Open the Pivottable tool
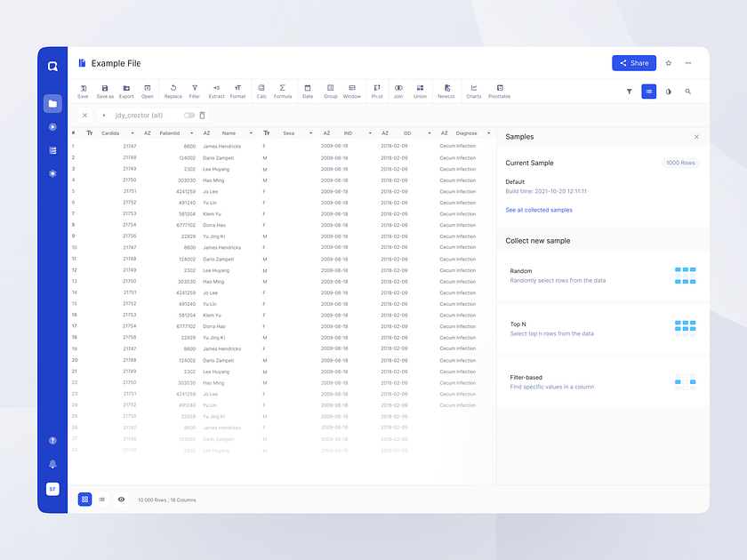This screenshot has width=747, height=560. [499, 89]
